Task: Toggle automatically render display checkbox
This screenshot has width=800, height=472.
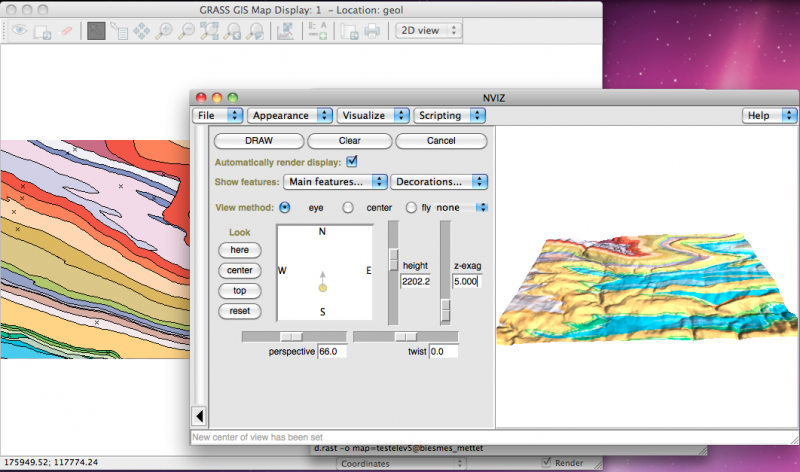Action: pyautogui.click(x=352, y=161)
